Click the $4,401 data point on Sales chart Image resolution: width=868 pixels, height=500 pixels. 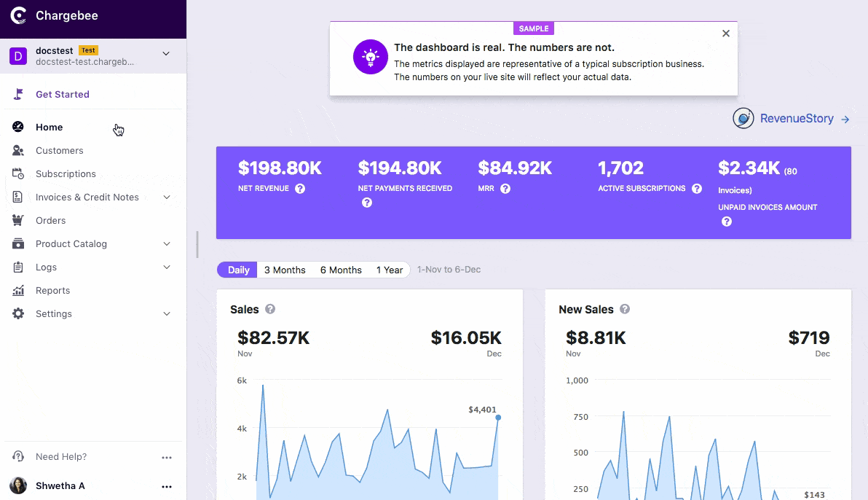pyautogui.click(x=498, y=418)
